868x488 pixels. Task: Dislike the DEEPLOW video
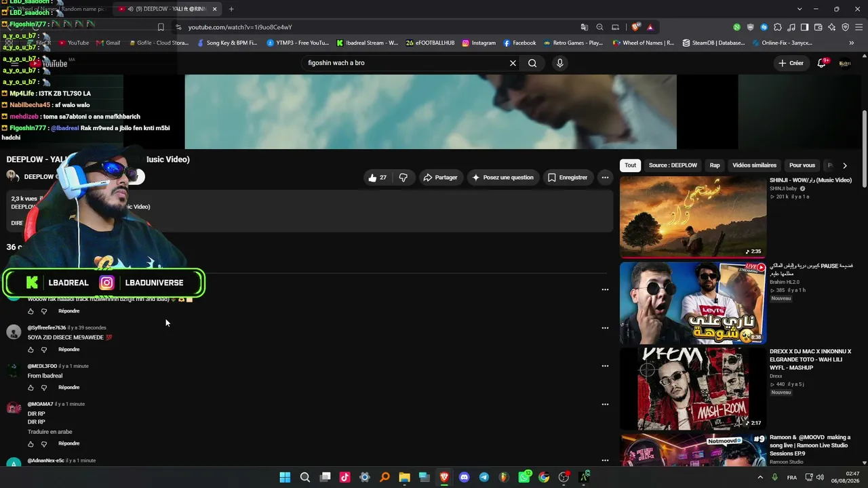pos(403,178)
